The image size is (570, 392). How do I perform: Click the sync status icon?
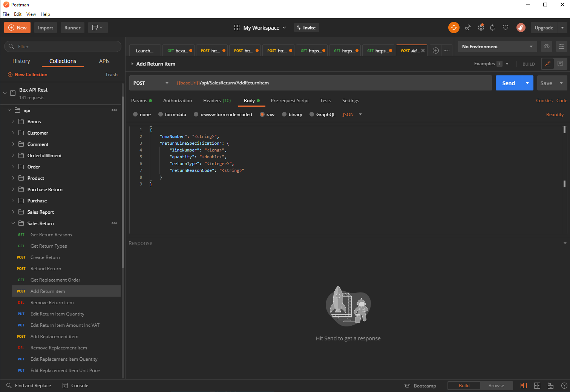coord(454,28)
